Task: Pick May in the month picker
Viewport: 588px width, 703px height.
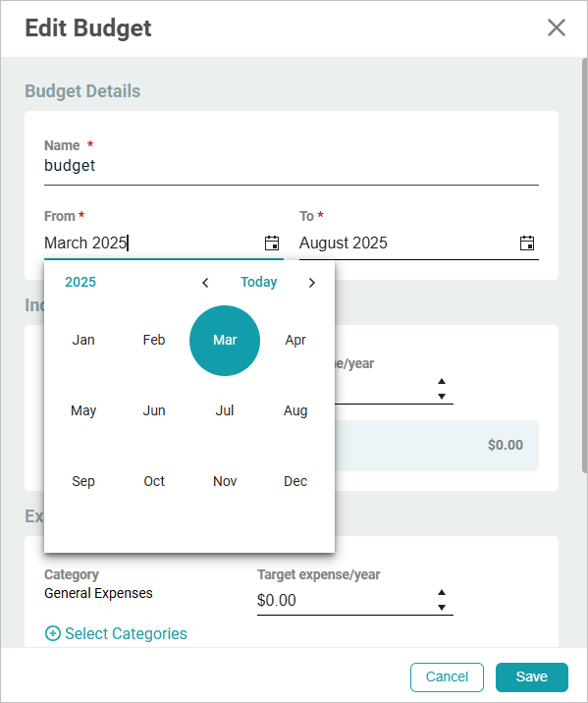Action: pos(83,410)
